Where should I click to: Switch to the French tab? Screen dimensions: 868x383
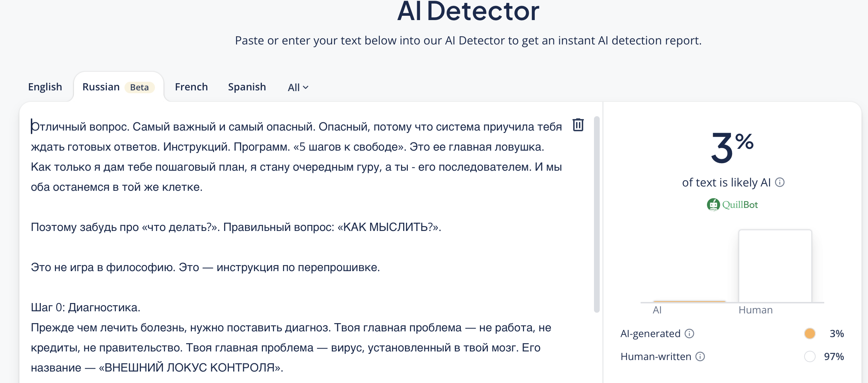191,87
